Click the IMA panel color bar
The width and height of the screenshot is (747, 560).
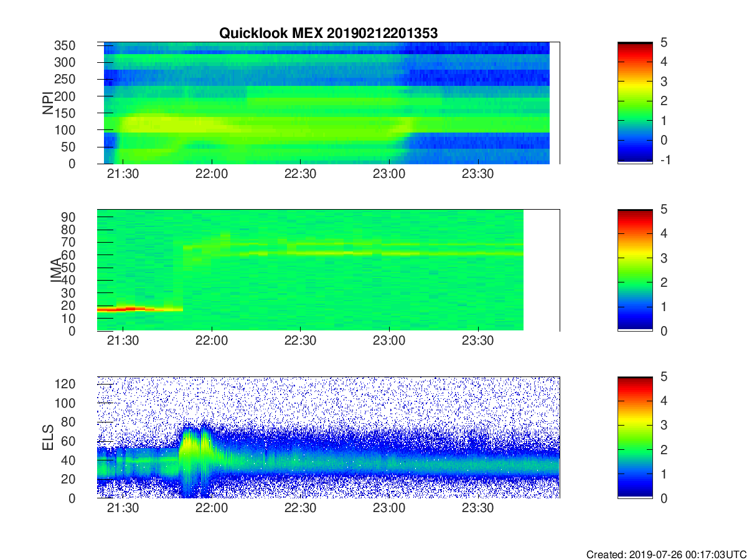[635, 270]
